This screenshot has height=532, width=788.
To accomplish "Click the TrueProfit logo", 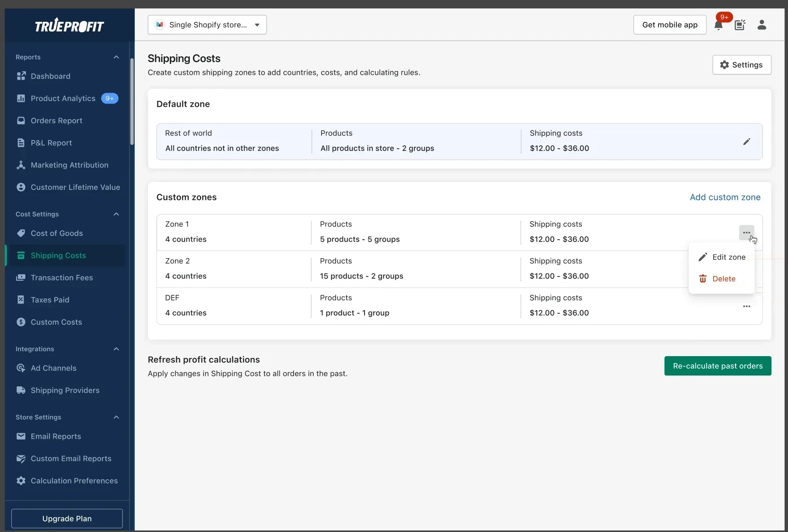I will (x=69, y=26).
